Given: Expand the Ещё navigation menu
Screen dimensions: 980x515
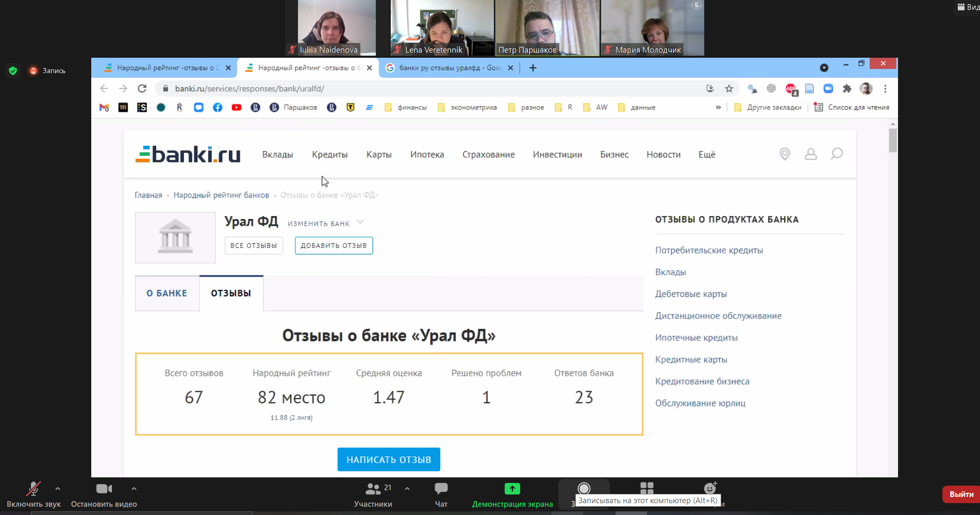Looking at the screenshot, I should coord(707,155).
